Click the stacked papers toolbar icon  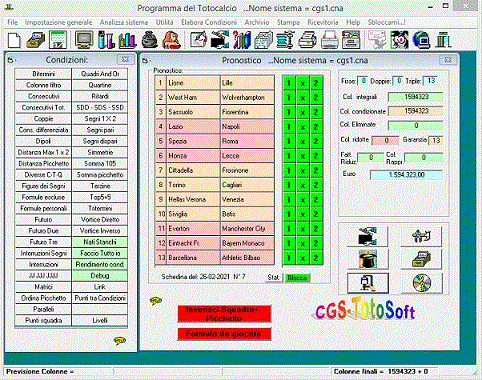[x=263, y=40]
